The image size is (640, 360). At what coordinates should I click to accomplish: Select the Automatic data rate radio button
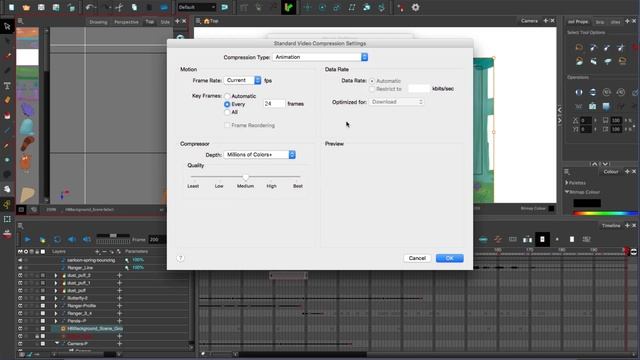click(371, 81)
